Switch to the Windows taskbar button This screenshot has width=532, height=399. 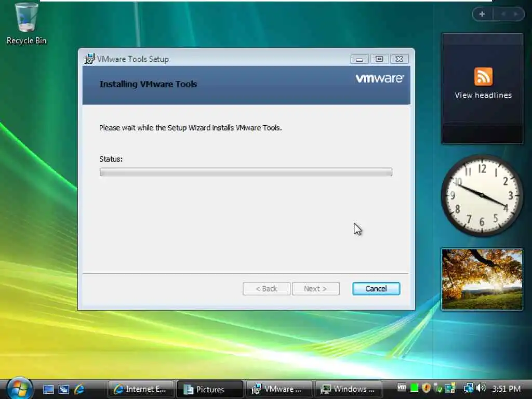click(349, 389)
